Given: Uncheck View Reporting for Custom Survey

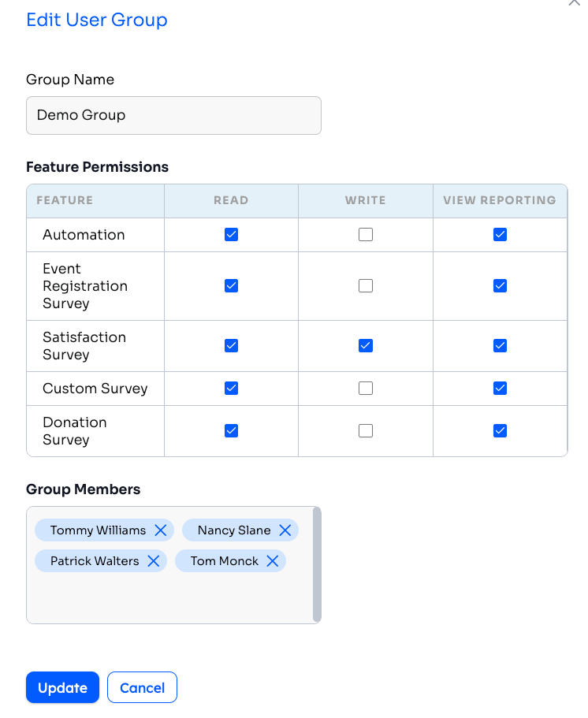Looking at the screenshot, I should pos(500,389).
